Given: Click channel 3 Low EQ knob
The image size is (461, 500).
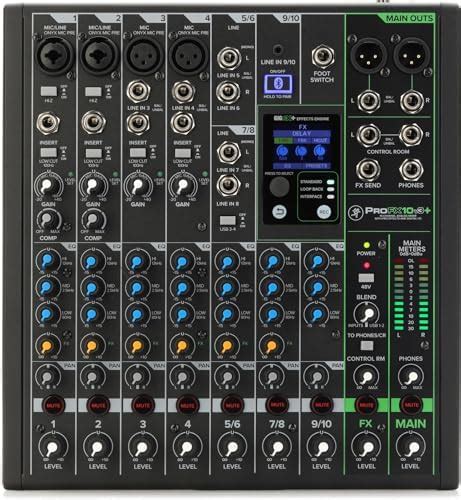Looking at the screenshot, I should tap(137, 314).
